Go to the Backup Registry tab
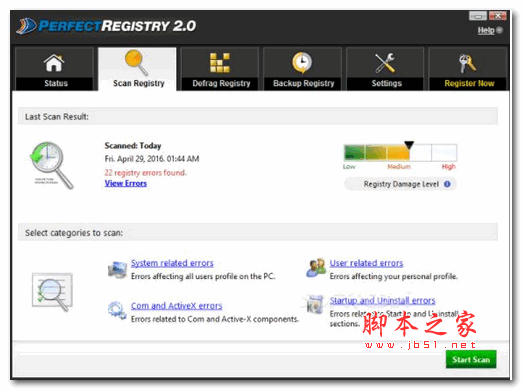Screen dimensions: 523x391 click(303, 69)
